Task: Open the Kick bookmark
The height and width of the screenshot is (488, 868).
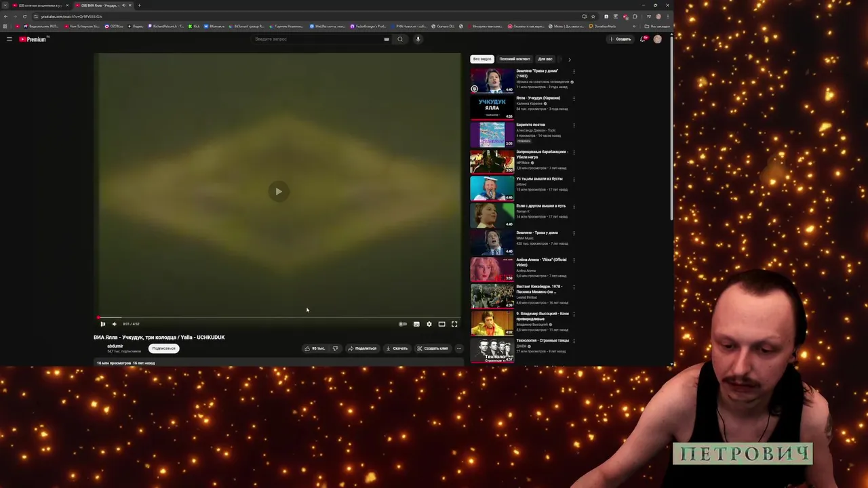Action: pyautogui.click(x=194, y=26)
